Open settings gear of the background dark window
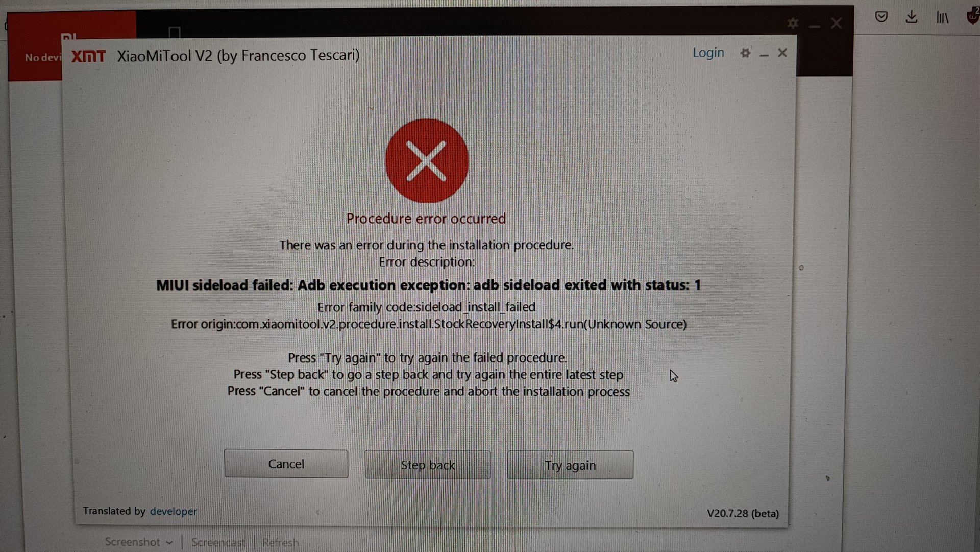Image resolution: width=980 pixels, height=552 pixels. [x=793, y=23]
